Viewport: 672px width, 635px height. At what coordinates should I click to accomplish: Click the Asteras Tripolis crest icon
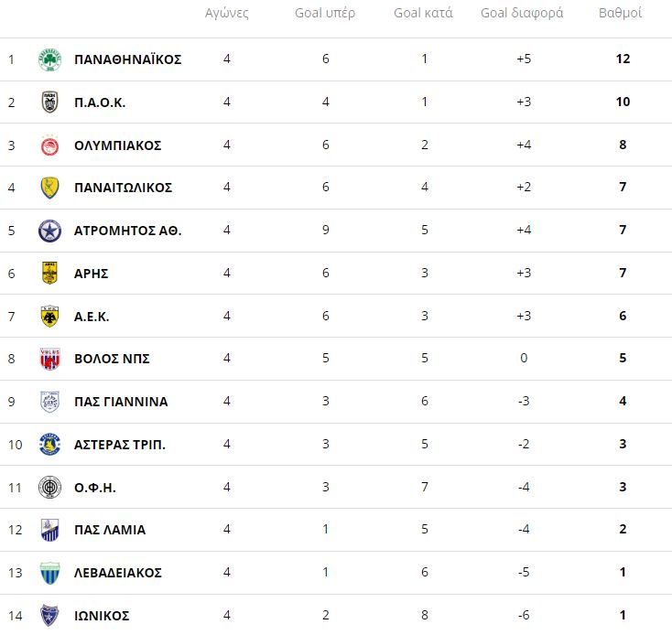[x=49, y=445]
